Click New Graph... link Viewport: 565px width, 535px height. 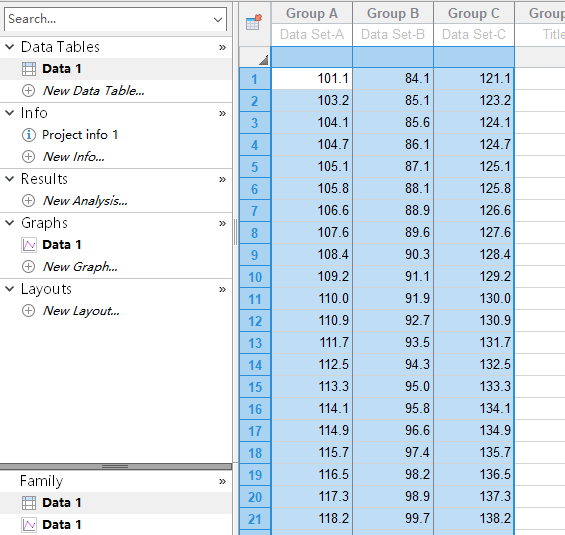point(80,267)
